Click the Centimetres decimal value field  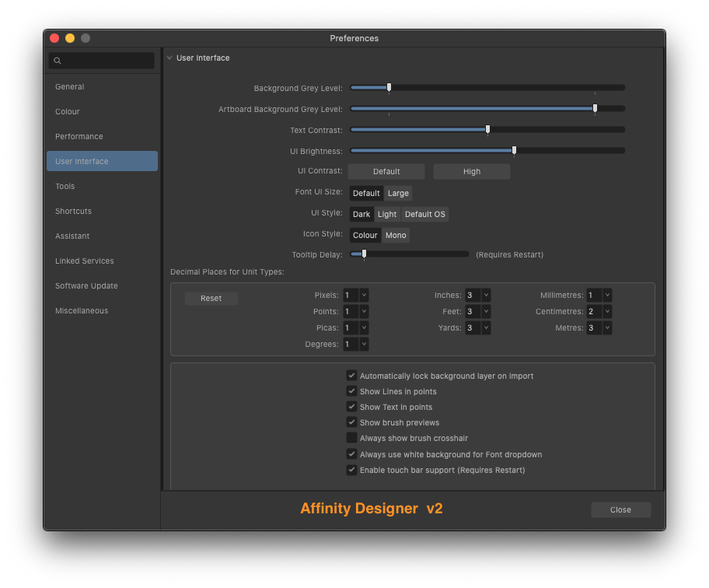pos(594,311)
